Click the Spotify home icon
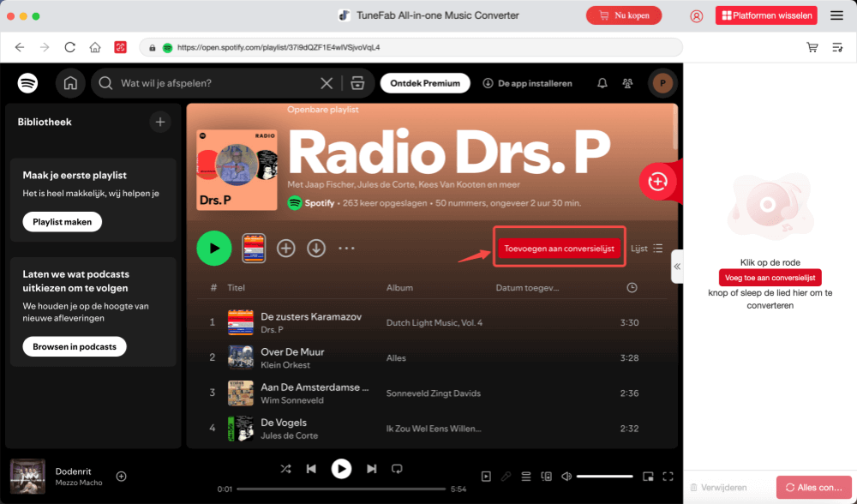 70,83
